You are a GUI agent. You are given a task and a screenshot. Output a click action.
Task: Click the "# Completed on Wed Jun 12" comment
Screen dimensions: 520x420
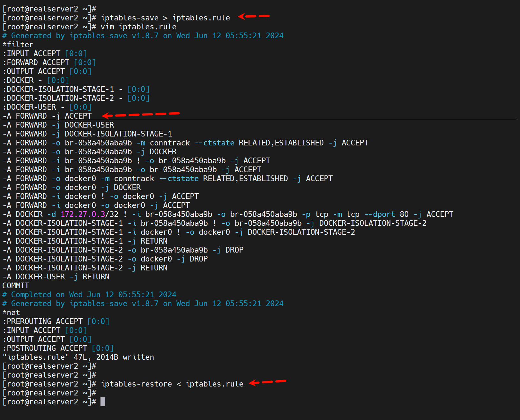(89, 295)
